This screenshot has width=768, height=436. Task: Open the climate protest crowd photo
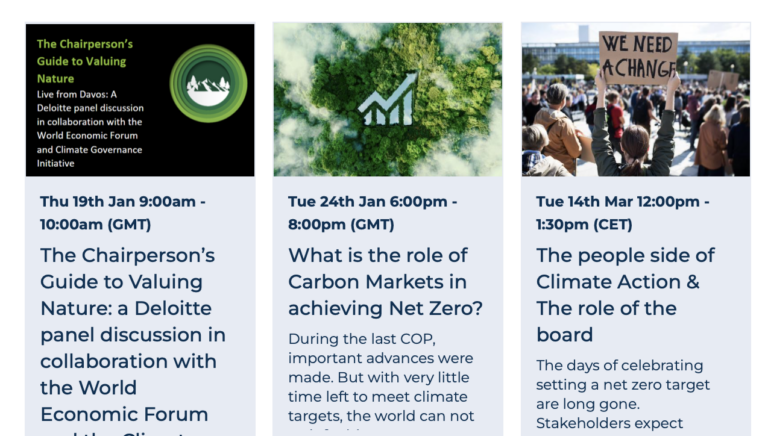click(636, 99)
